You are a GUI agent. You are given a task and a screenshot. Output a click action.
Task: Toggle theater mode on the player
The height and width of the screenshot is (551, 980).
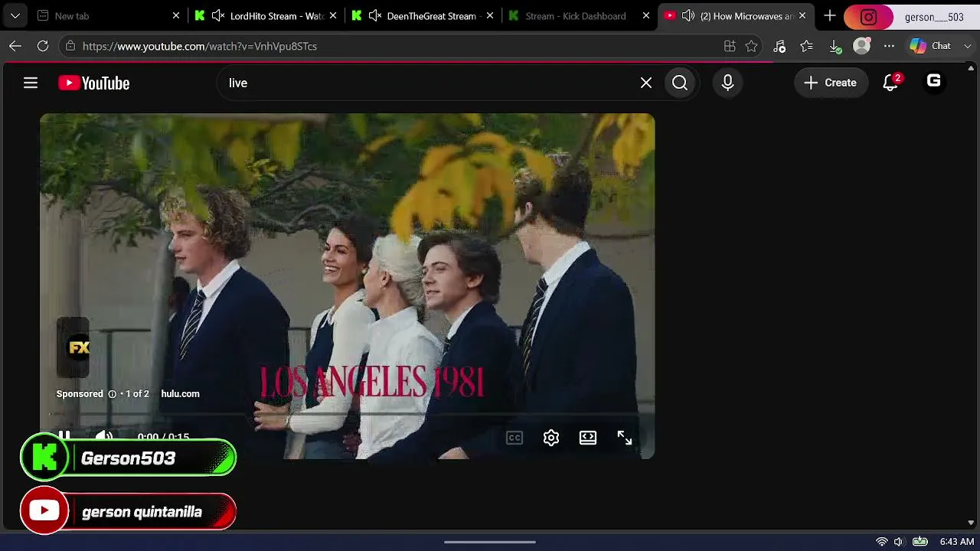tap(588, 438)
